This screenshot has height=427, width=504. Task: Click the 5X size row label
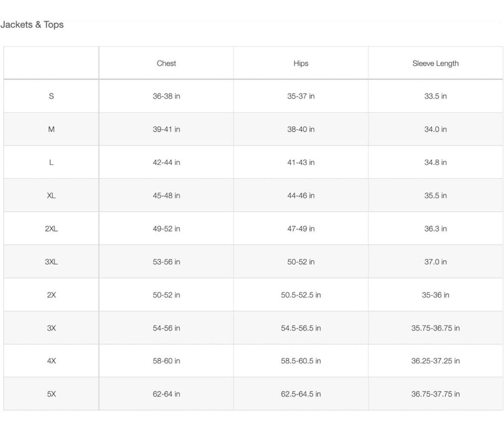(51, 394)
